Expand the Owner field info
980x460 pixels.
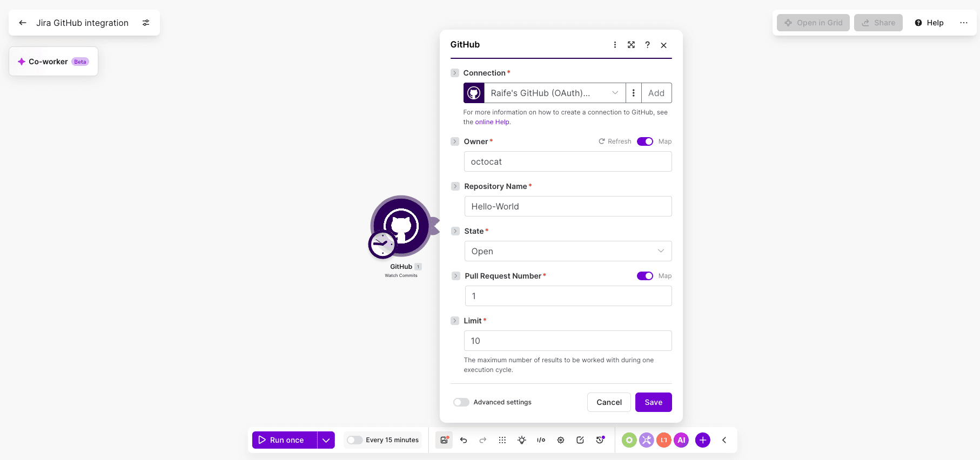tap(455, 141)
